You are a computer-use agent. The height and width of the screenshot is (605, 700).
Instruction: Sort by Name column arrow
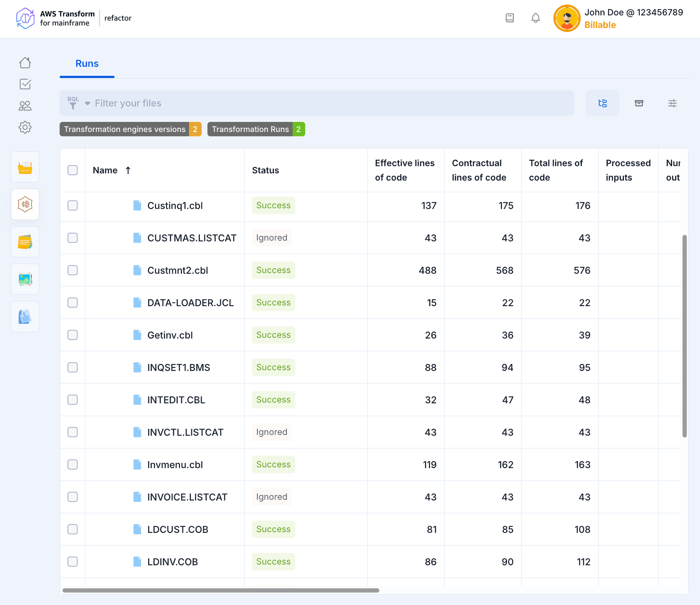point(128,170)
